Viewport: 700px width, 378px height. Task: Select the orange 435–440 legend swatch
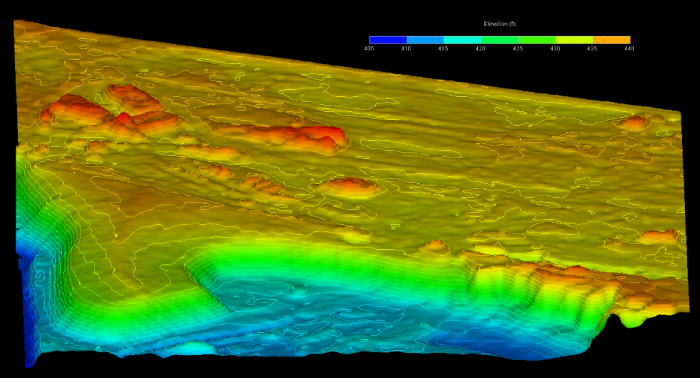click(612, 40)
